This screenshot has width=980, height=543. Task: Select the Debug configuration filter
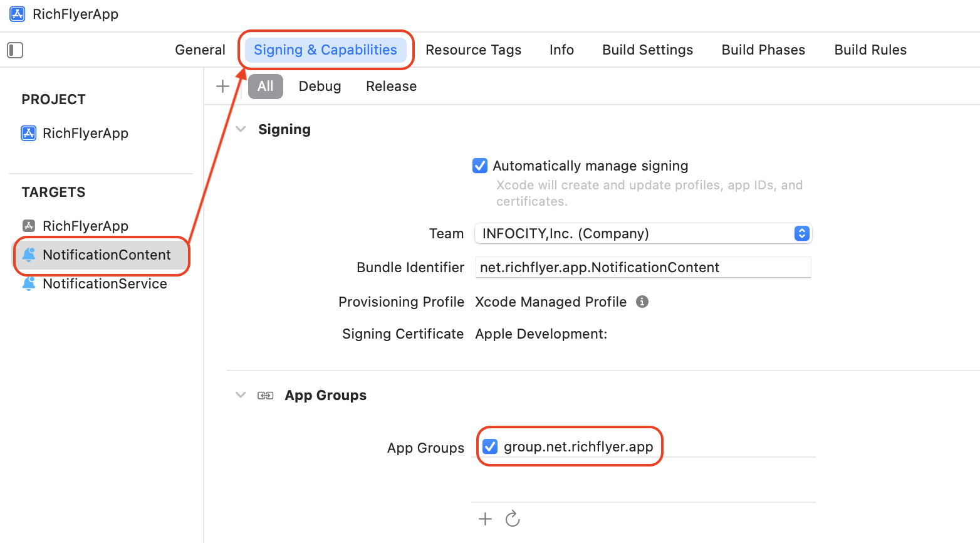click(x=320, y=87)
